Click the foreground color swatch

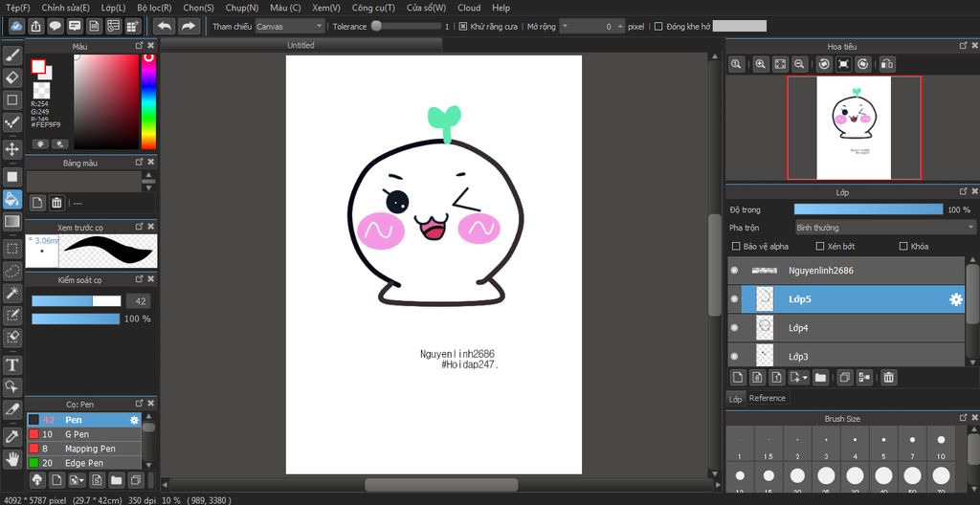[38, 67]
